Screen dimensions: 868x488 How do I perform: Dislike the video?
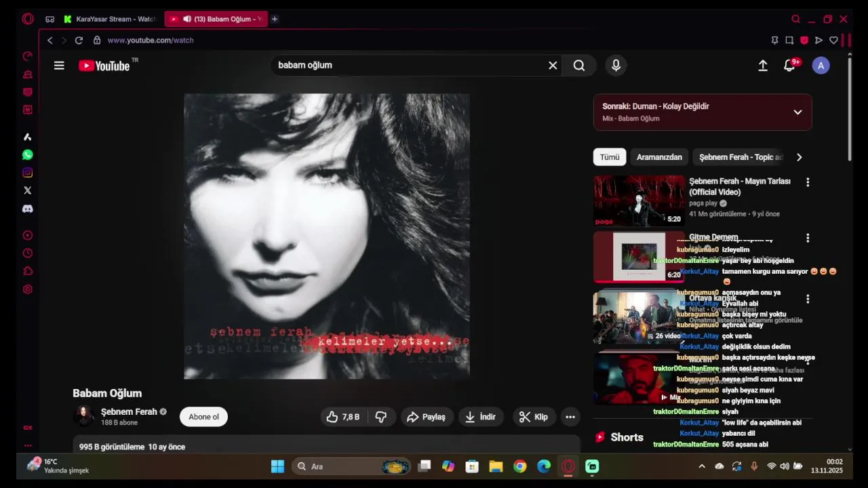point(381,417)
